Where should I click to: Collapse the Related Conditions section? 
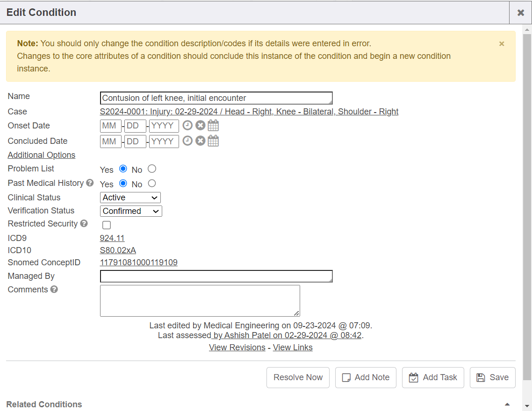(x=507, y=404)
